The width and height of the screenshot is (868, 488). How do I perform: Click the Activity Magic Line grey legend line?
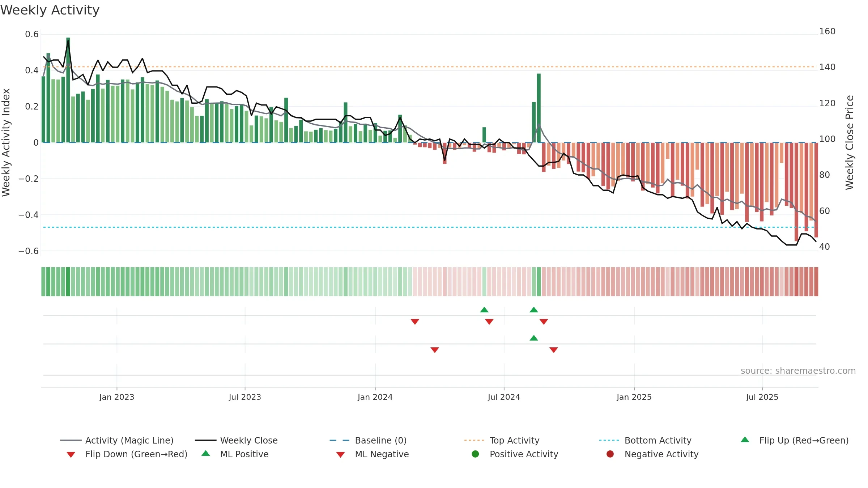click(71, 440)
